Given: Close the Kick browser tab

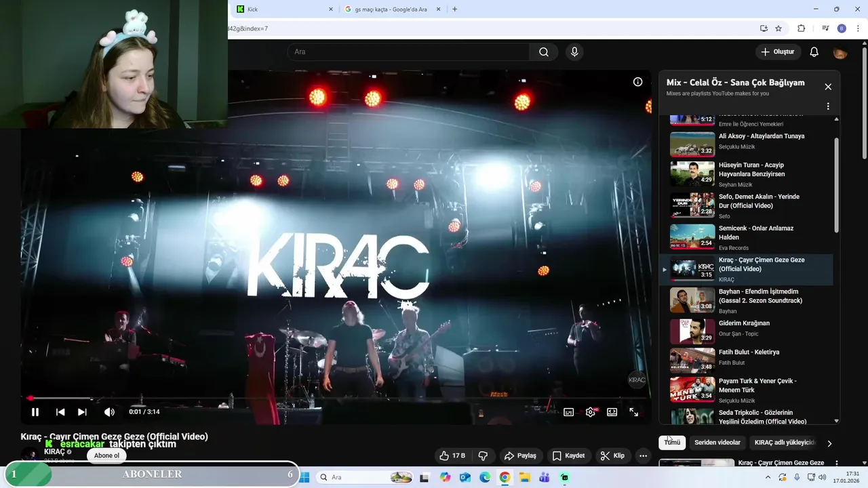Looking at the screenshot, I should (331, 9).
